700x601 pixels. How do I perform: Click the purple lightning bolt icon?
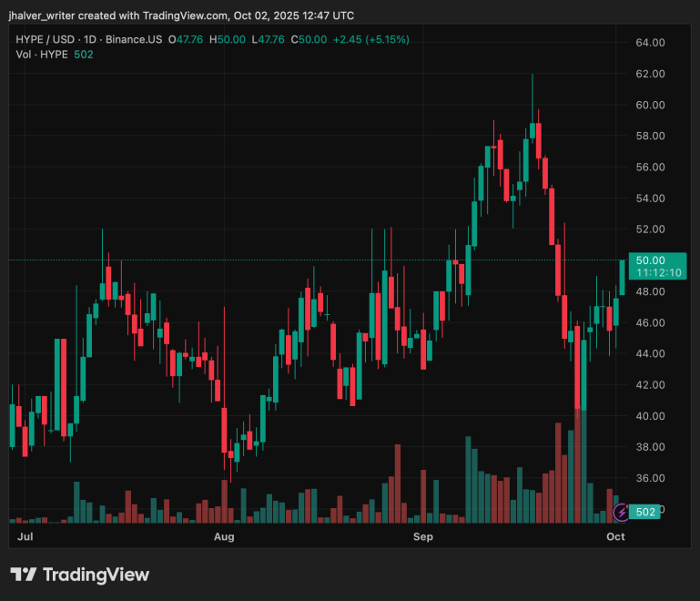click(x=621, y=513)
